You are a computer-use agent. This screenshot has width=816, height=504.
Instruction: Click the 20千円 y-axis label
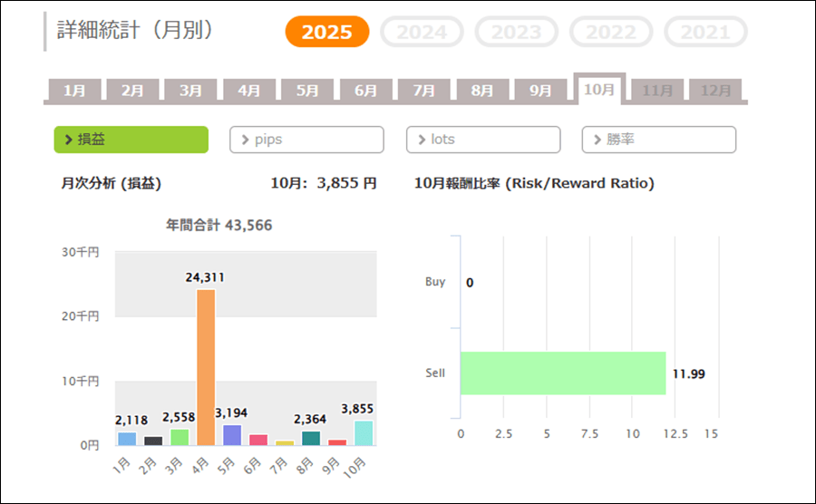point(80,316)
